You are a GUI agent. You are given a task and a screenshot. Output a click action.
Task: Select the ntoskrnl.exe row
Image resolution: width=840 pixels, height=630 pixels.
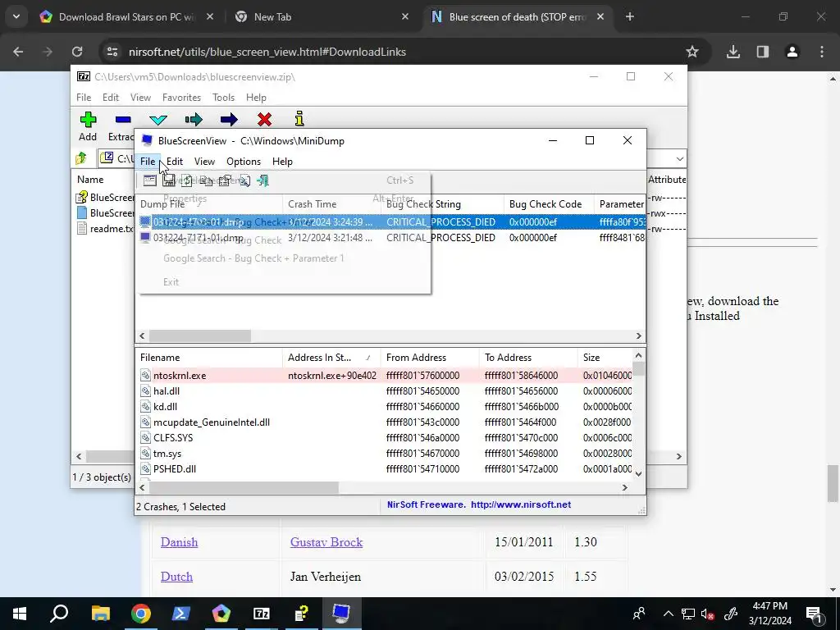tap(386, 376)
